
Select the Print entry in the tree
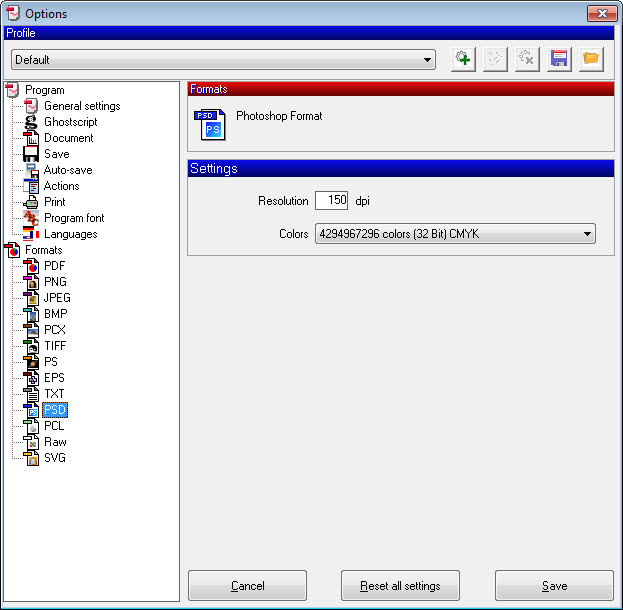tap(55, 202)
